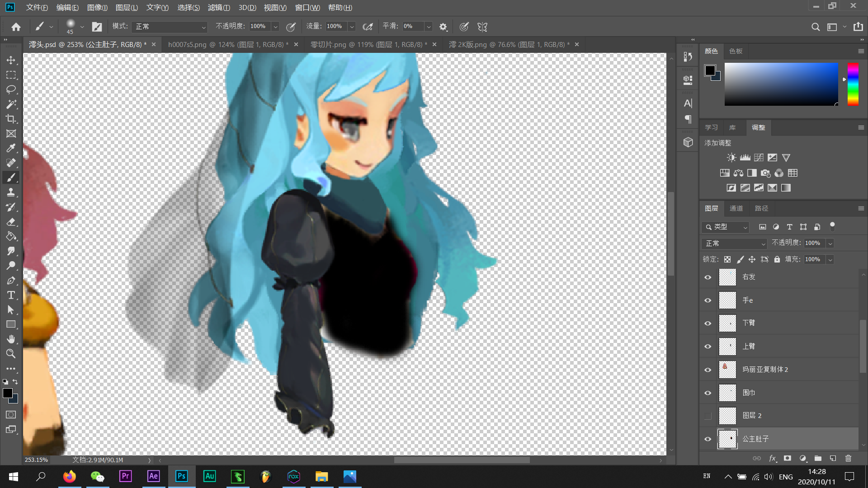Click the Home button

pos(16,27)
